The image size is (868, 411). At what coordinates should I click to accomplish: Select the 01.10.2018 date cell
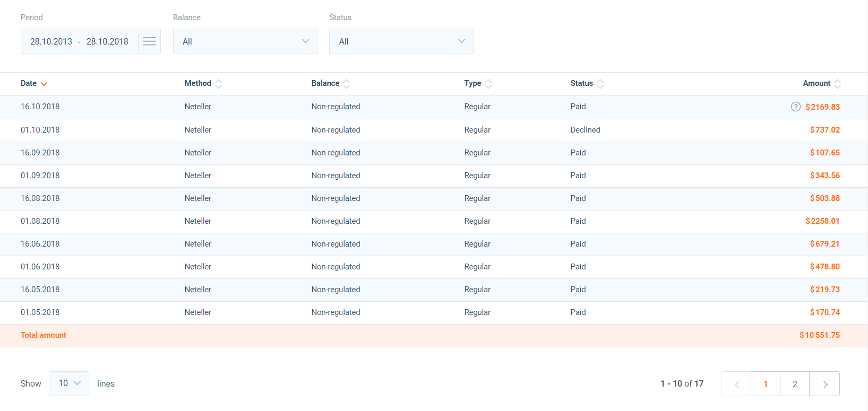pyautogui.click(x=40, y=130)
